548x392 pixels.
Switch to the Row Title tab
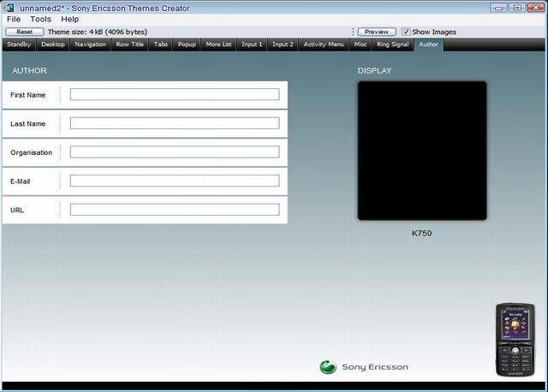(x=129, y=45)
